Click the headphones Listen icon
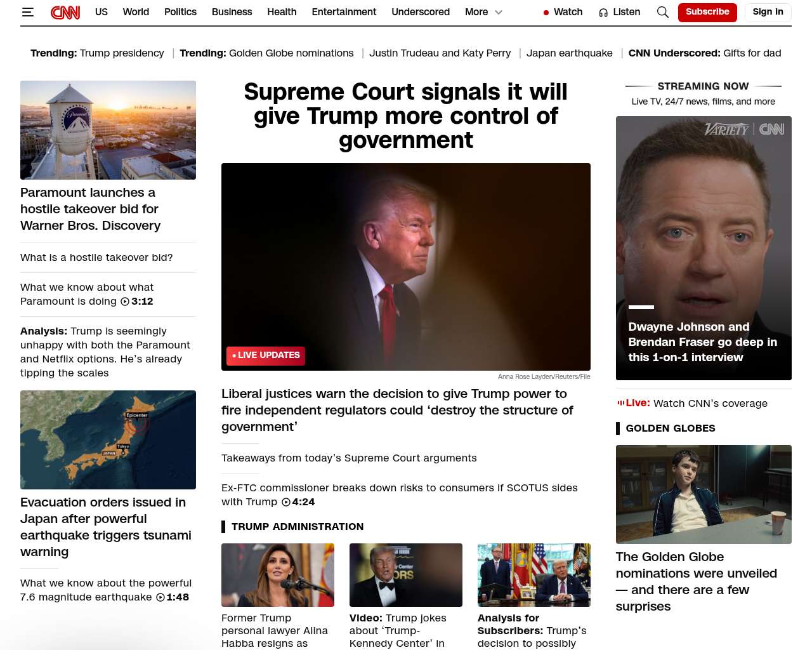The image size is (812, 650). (603, 13)
